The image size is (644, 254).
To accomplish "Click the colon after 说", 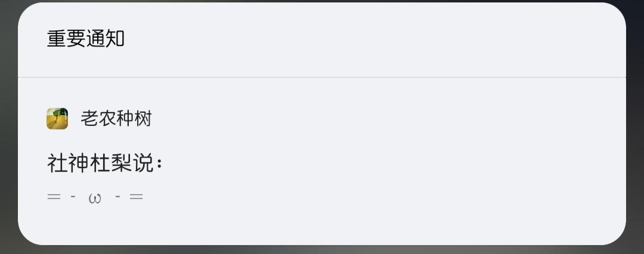I will click(159, 164).
